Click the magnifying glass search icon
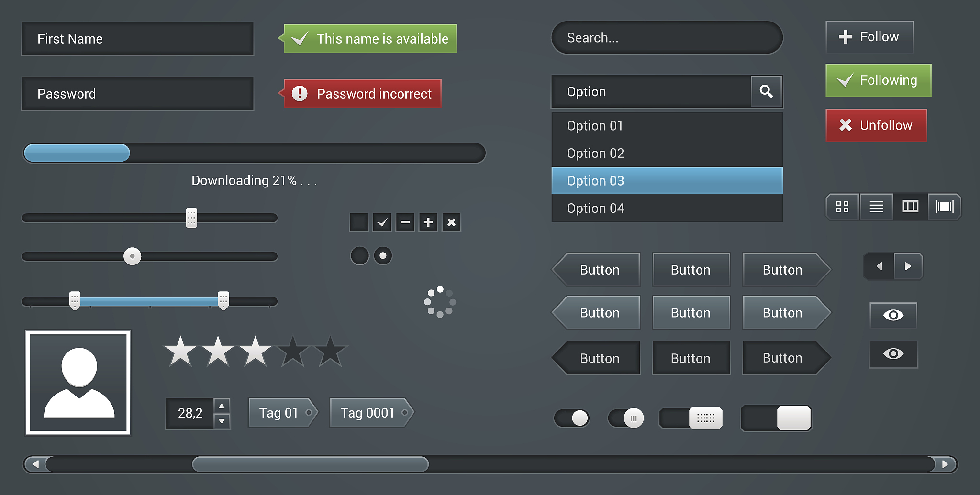The height and width of the screenshot is (495, 980). pos(766,91)
